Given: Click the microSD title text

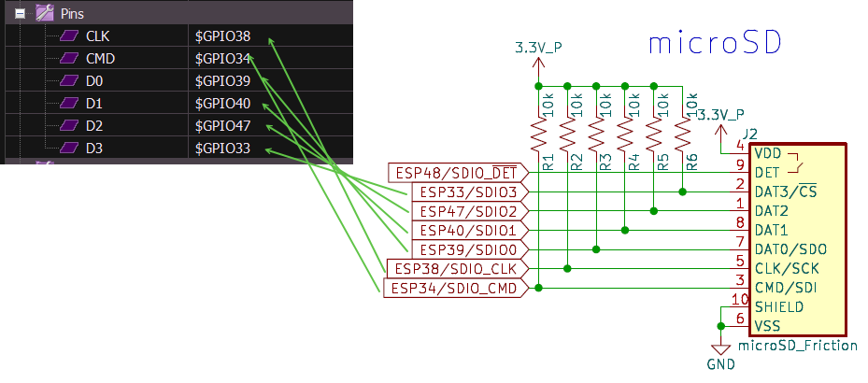Looking at the screenshot, I should tap(714, 44).
